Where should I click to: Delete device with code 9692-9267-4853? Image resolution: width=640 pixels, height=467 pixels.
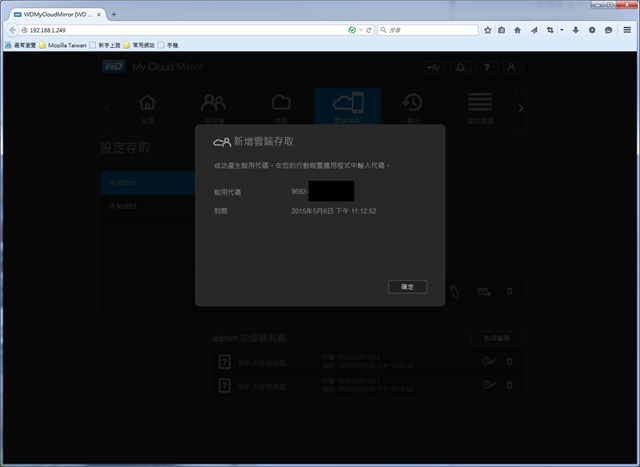coord(509,385)
